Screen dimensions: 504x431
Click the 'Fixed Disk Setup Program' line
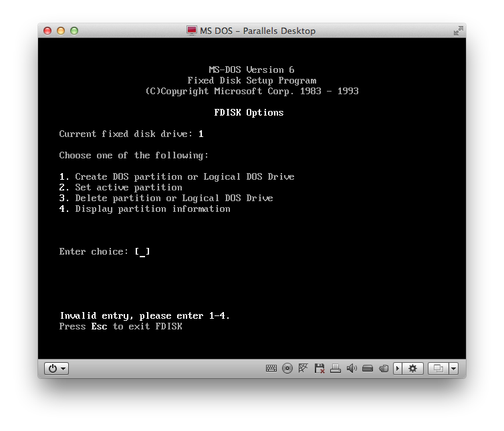(x=252, y=80)
